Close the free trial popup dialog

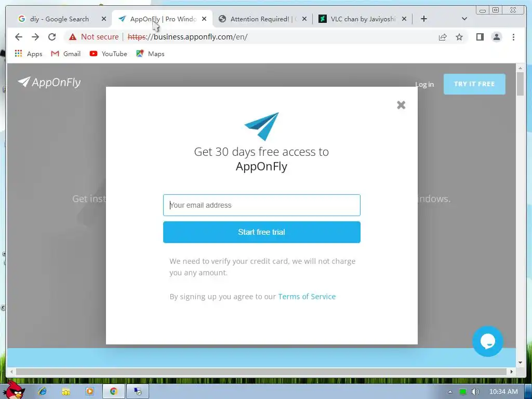pyautogui.click(x=401, y=105)
